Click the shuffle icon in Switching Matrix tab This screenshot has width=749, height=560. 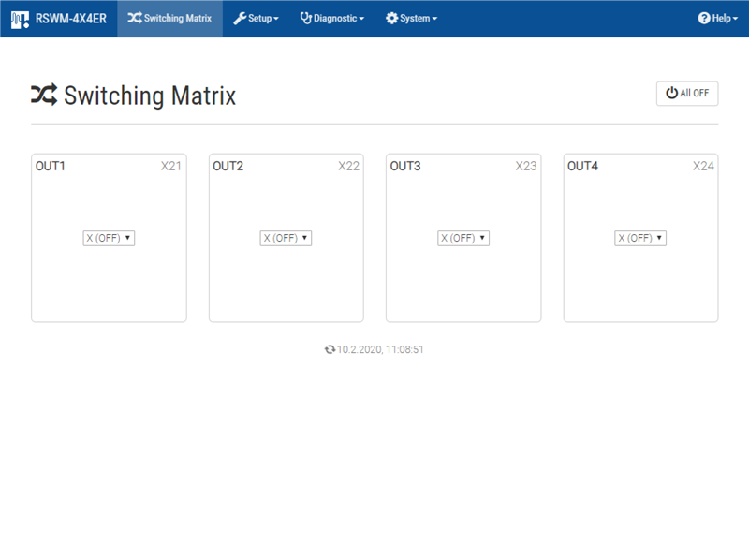[x=135, y=19]
